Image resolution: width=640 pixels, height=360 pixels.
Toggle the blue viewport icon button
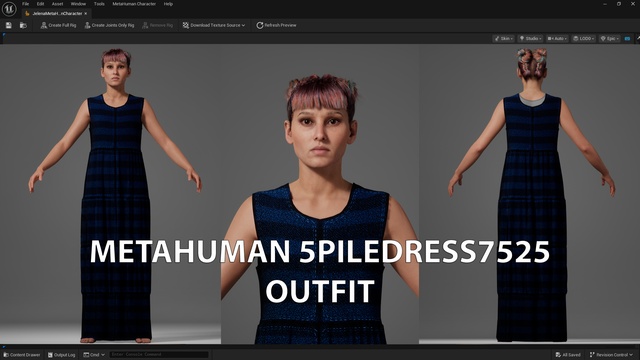click(x=627, y=38)
